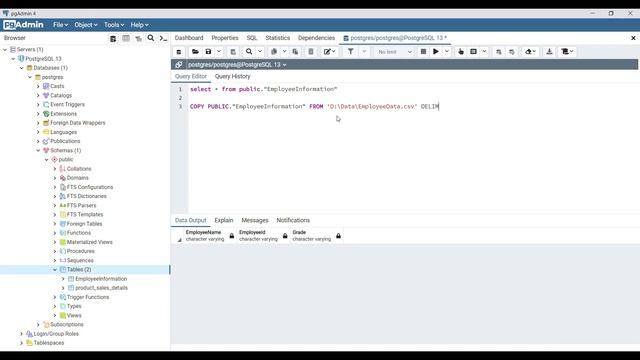The height and width of the screenshot is (360, 640).
Task: Switch to the Dashboard tab
Action: coord(189,38)
